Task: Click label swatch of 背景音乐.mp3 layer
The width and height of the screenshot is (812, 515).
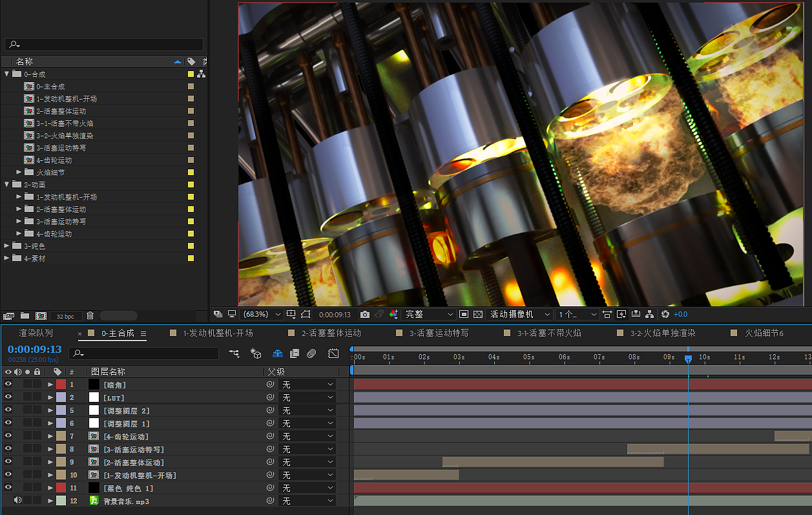Action: click(x=61, y=501)
